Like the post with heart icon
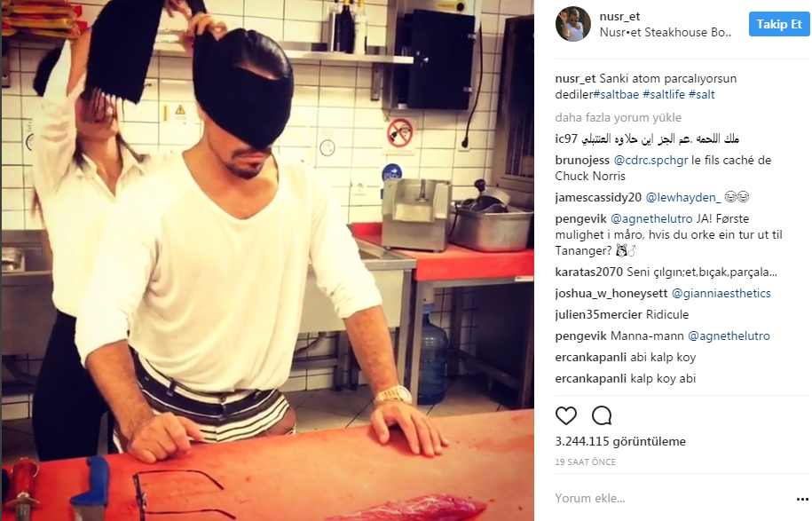This screenshot has height=521, width=812. tap(566, 415)
